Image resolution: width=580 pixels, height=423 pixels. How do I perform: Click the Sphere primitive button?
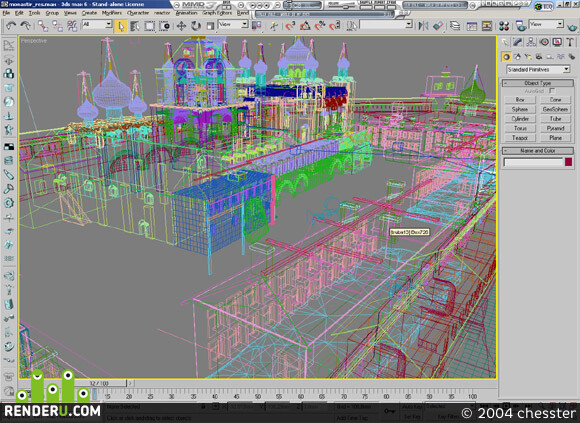coord(520,109)
